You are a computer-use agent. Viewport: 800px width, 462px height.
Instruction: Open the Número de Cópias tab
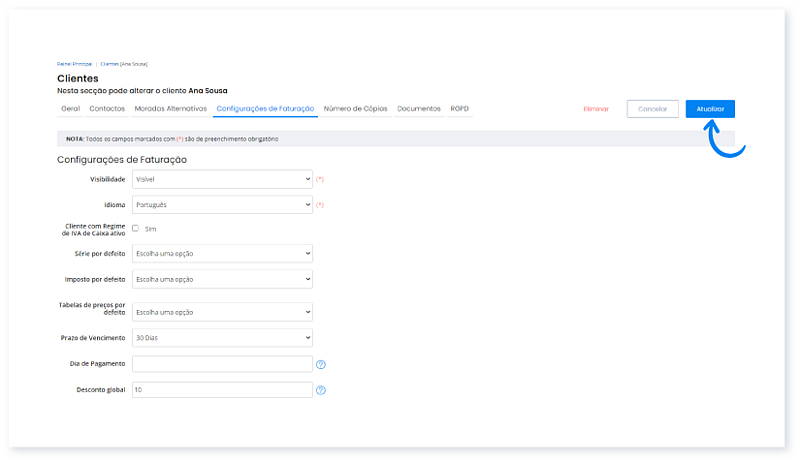pos(356,108)
